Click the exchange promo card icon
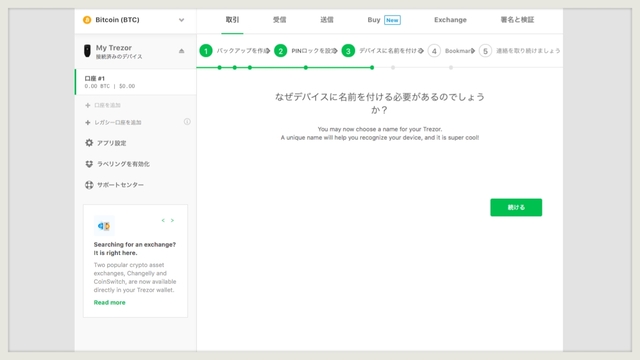This screenshot has height=360, width=640. tap(104, 226)
